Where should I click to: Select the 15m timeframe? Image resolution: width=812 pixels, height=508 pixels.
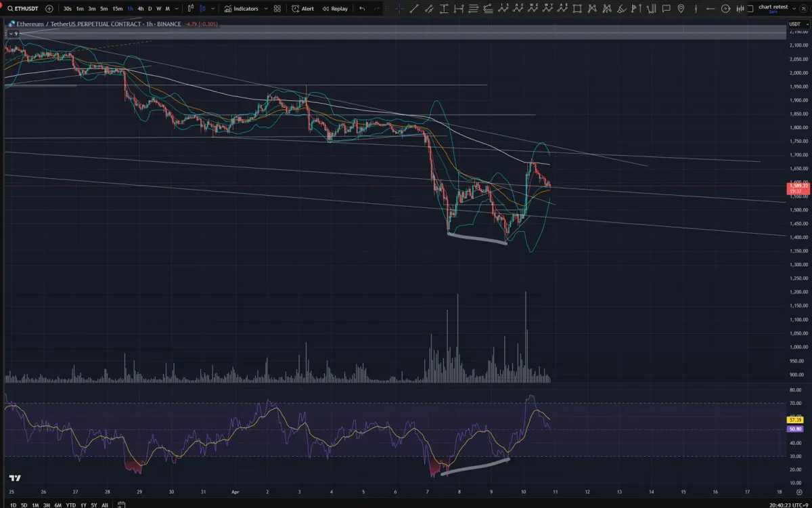[118, 9]
